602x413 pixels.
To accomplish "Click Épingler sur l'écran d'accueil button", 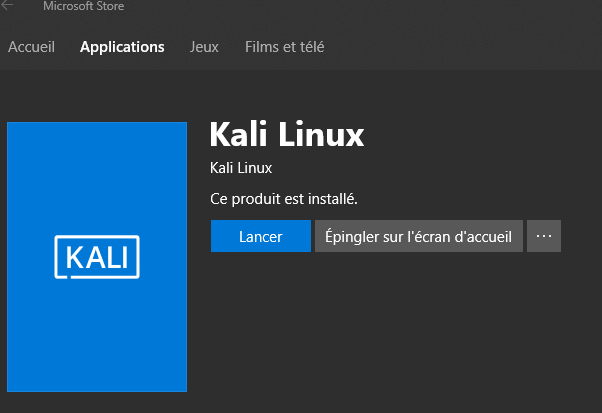I will click(x=419, y=236).
